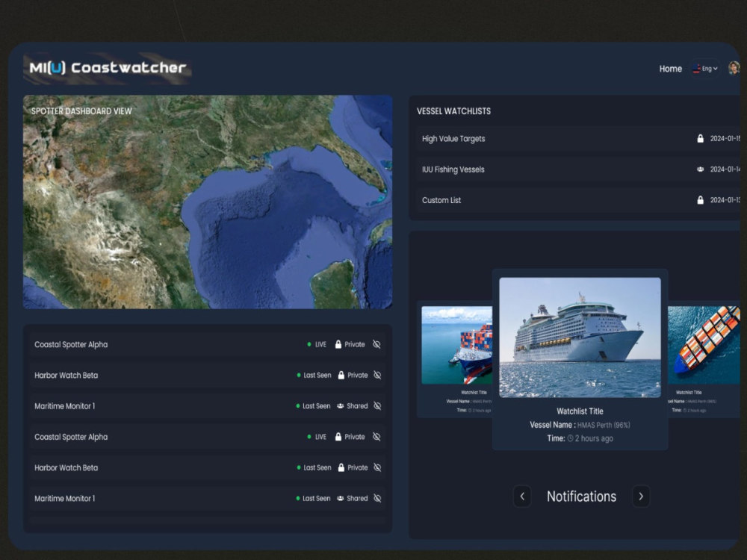
Task: Click lock icon on Custom List watchlist
Action: 701,200
